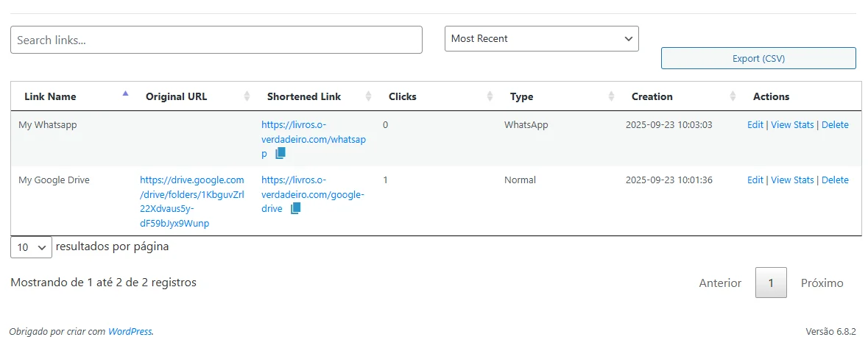The width and height of the screenshot is (868, 337).
Task: Sort by Link Name column arrow
Action: coord(125,93)
